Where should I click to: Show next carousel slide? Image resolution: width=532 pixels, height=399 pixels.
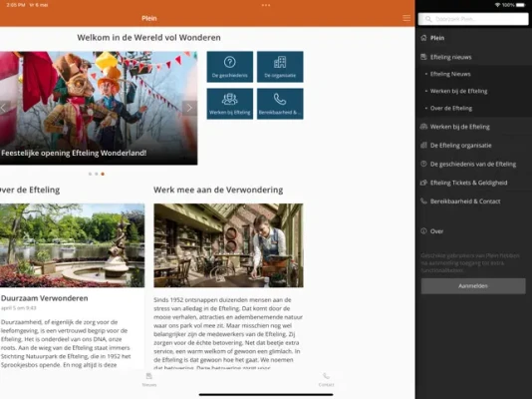189,108
